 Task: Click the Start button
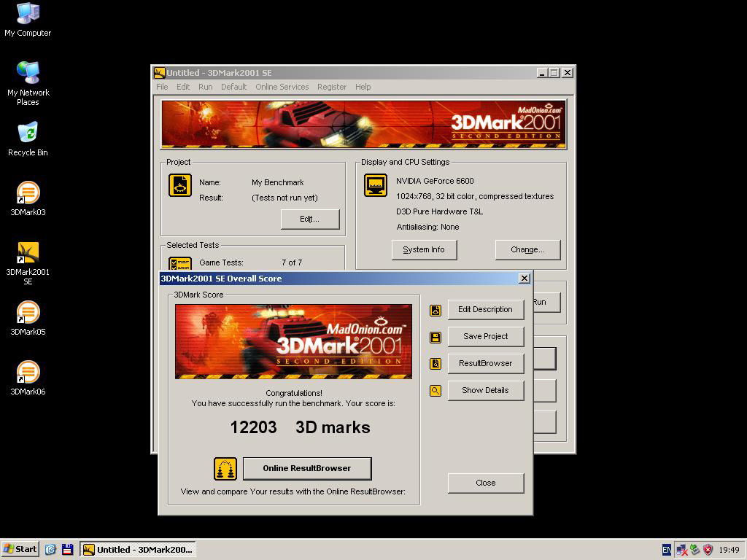[x=20, y=550]
